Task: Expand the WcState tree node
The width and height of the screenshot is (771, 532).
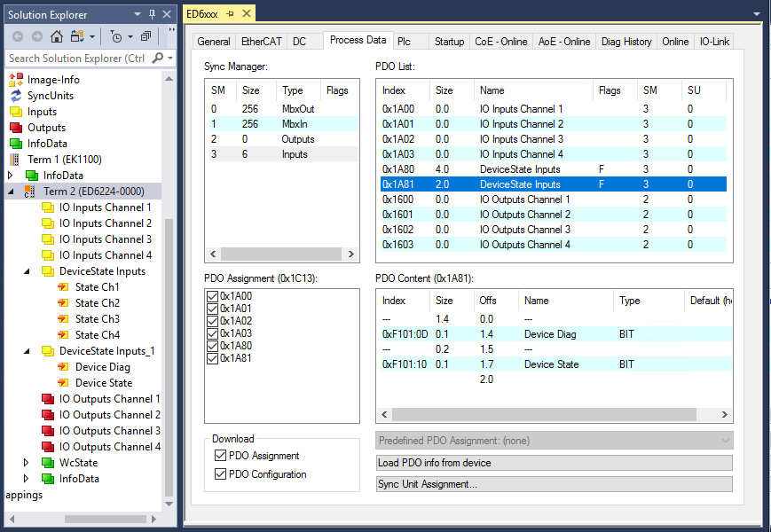Action: click(27, 463)
